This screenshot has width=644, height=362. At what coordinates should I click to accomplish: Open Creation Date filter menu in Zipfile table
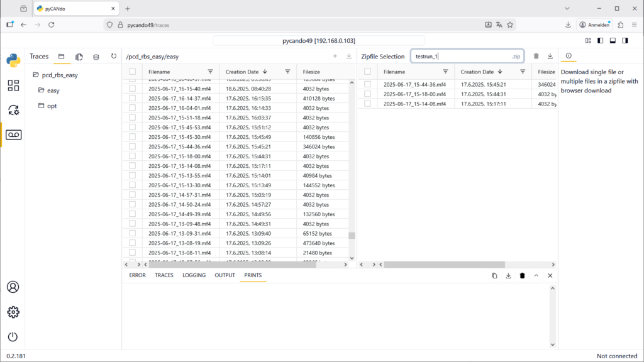(x=522, y=72)
